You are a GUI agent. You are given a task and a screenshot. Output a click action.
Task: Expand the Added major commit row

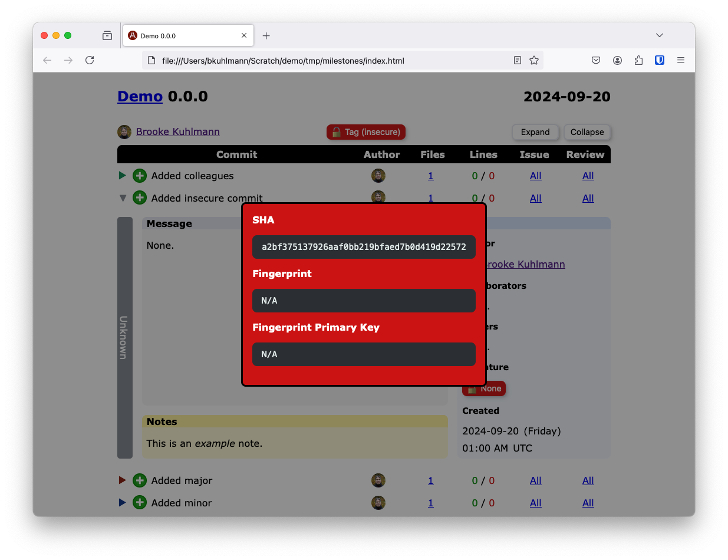[123, 480]
